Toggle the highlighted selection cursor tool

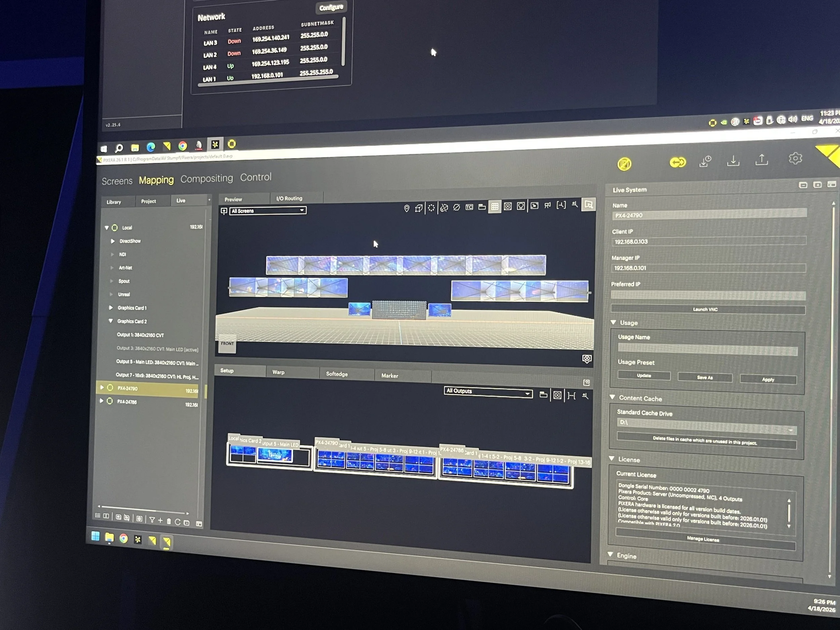(588, 204)
